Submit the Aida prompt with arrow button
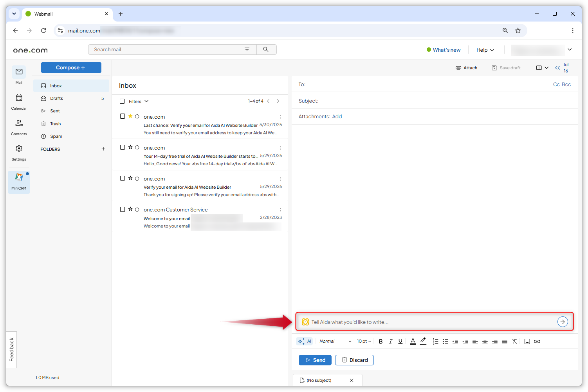The width and height of the screenshot is (588, 392). click(x=563, y=322)
